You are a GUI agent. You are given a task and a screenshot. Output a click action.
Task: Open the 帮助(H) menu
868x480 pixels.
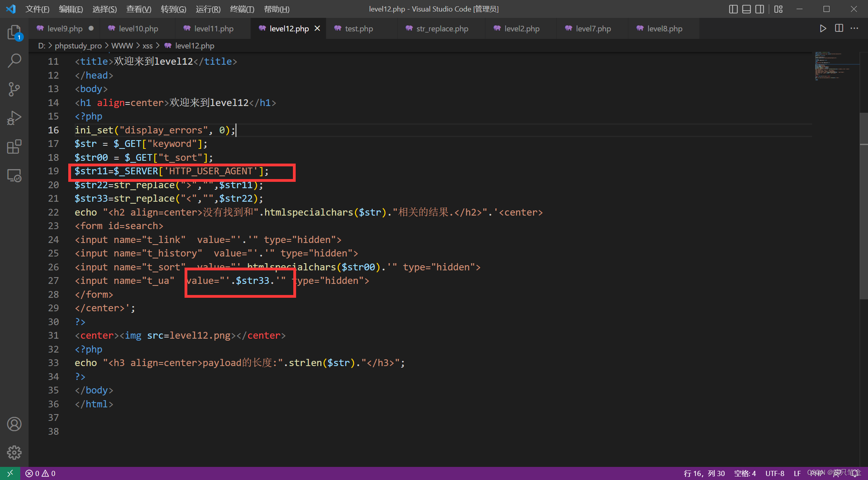277,9
